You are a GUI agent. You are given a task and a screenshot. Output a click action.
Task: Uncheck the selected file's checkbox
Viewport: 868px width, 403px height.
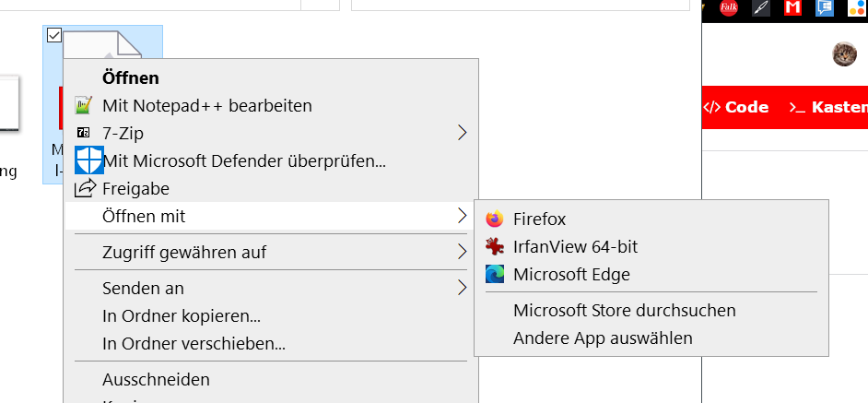pyautogui.click(x=53, y=35)
